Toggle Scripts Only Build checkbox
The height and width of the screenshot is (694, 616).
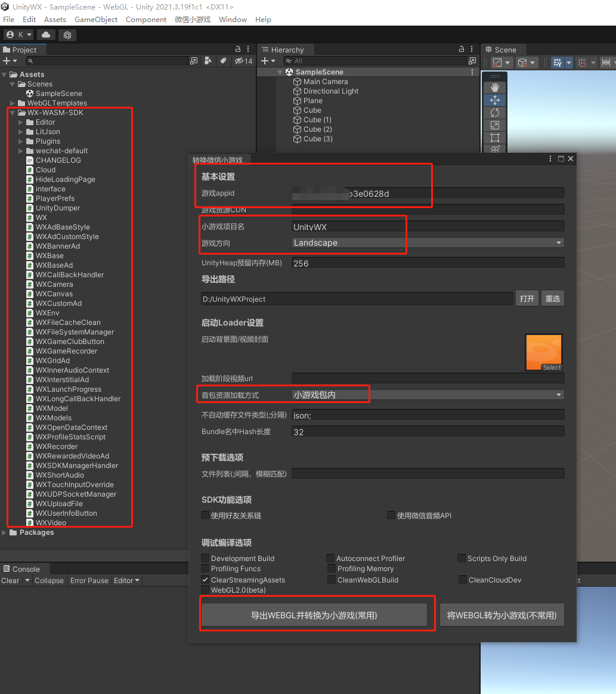462,558
